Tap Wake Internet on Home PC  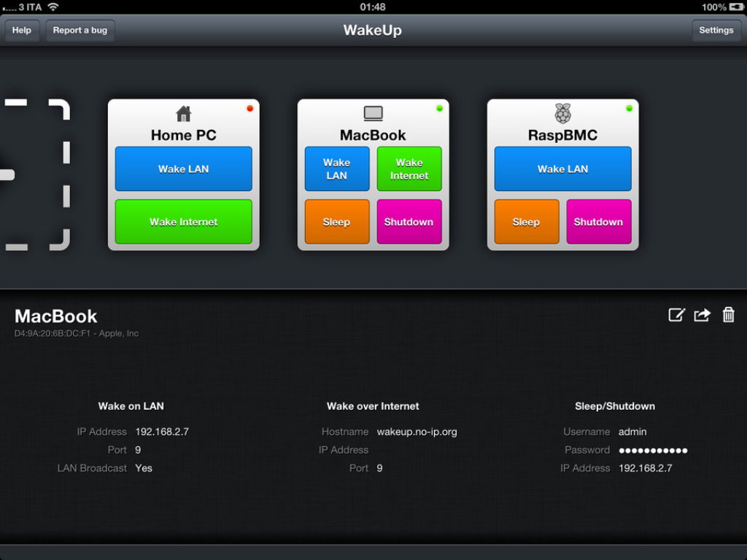[183, 222]
